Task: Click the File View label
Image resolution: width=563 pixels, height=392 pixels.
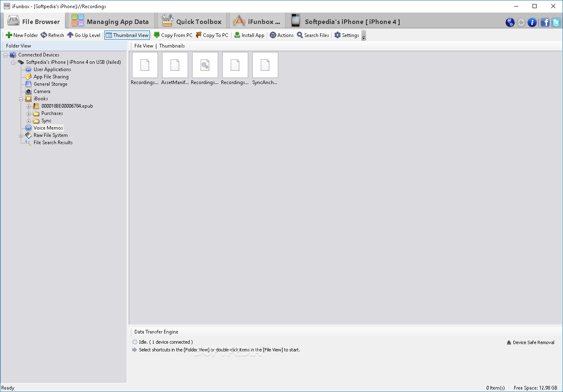Action: click(x=144, y=46)
